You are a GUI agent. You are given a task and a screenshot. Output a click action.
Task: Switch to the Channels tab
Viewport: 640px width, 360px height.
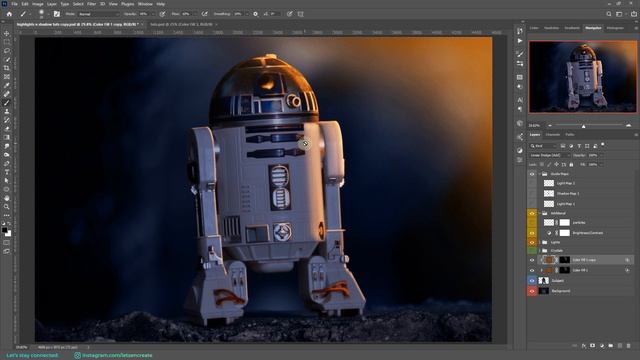(553, 135)
